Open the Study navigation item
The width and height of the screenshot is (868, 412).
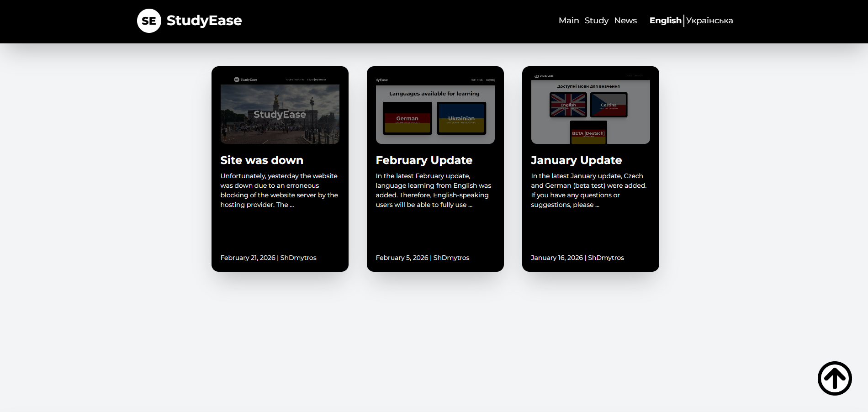coord(596,21)
